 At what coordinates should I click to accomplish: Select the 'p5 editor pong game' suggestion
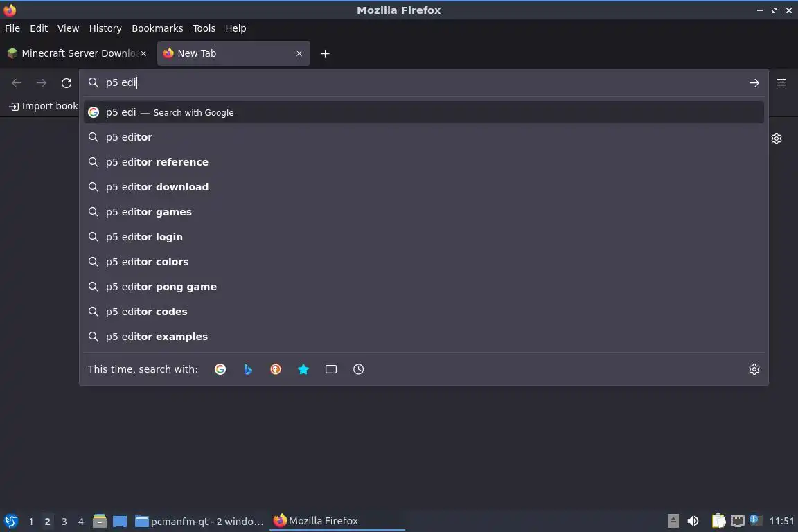[423, 287]
